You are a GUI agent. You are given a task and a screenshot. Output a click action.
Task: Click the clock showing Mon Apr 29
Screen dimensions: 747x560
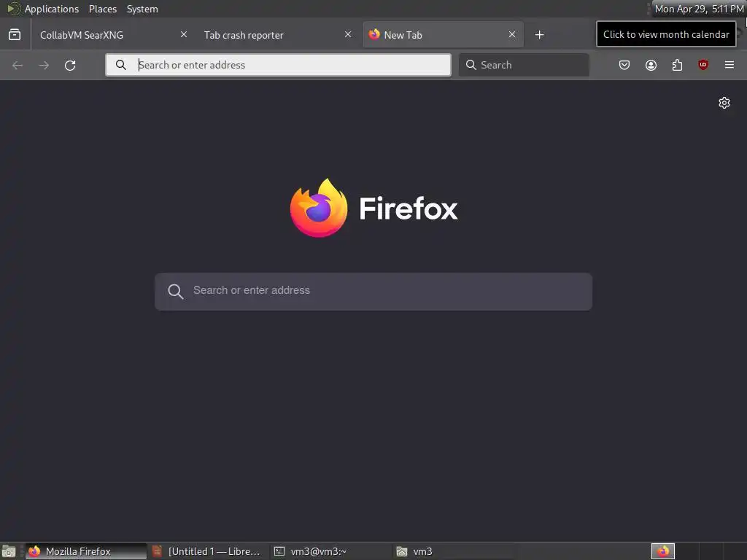699,9
